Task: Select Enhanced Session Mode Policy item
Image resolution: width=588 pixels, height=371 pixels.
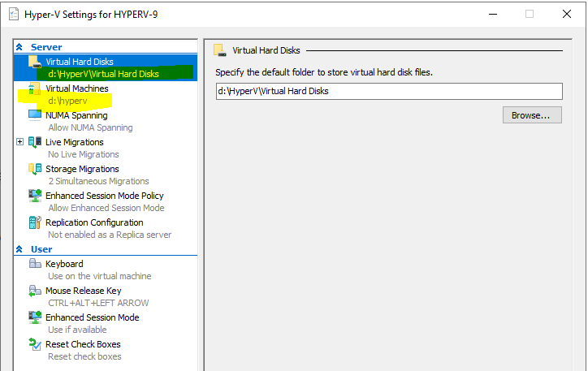Action: [x=105, y=196]
